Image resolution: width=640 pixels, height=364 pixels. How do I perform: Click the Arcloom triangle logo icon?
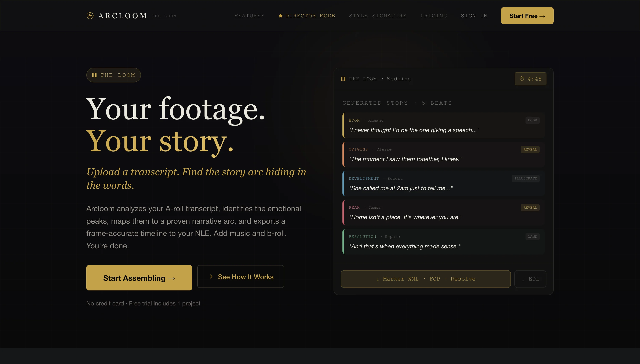pyautogui.click(x=90, y=16)
